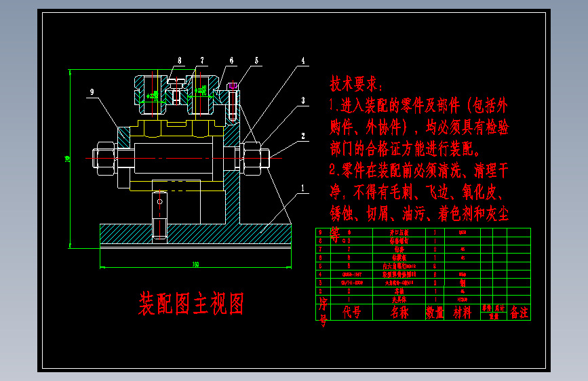Click the vertical height dimension text
The width and height of the screenshot is (588, 381).
tap(68, 159)
